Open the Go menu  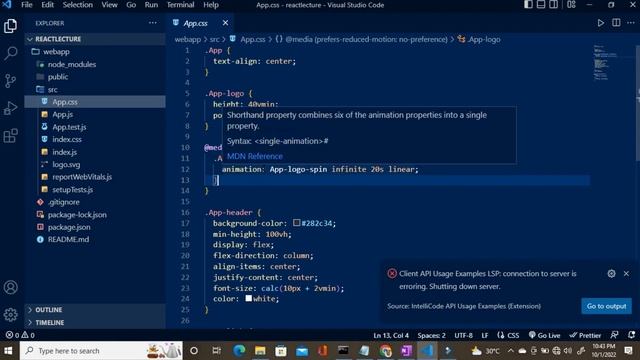[x=131, y=5]
